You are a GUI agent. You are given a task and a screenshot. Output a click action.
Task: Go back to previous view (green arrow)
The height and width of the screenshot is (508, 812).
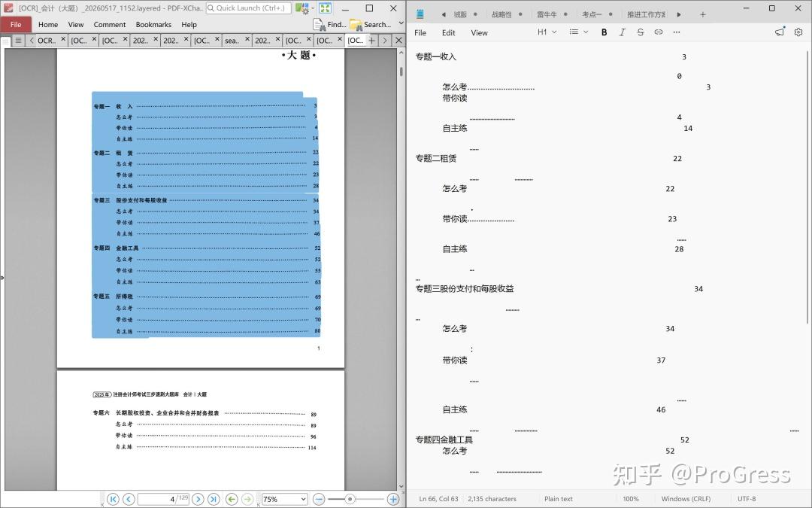tap(232, 499)
